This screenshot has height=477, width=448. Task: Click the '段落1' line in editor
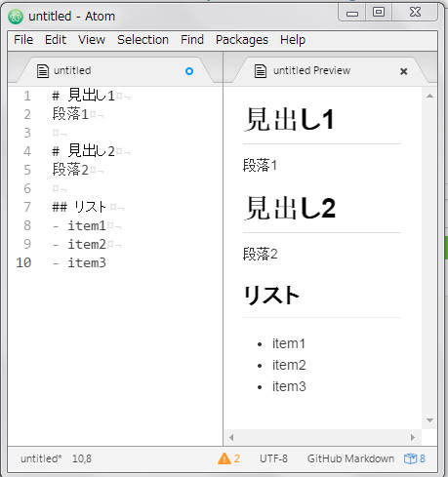pos(70,114)
